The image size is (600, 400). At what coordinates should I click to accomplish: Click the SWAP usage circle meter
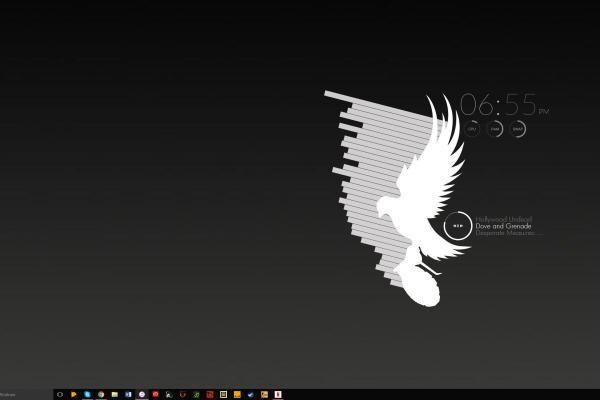click(x=518, y=129)
